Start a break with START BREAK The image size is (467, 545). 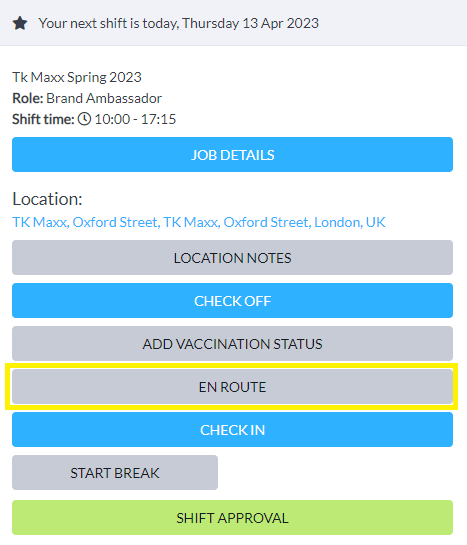tap(115, 473)
